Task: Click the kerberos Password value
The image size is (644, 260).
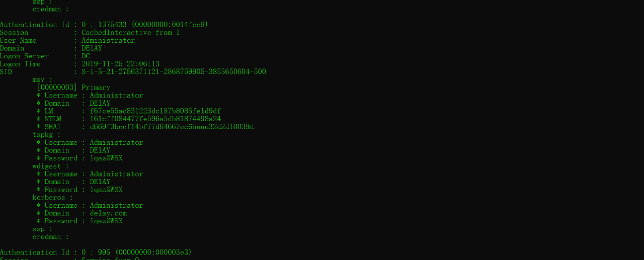Action: [106, 221]
